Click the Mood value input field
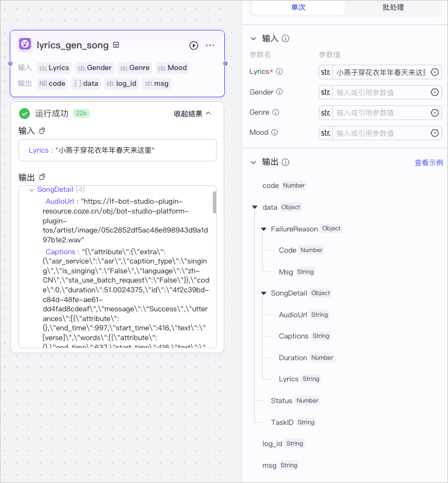This screenshot has width=448, height=483. [381, 133]
